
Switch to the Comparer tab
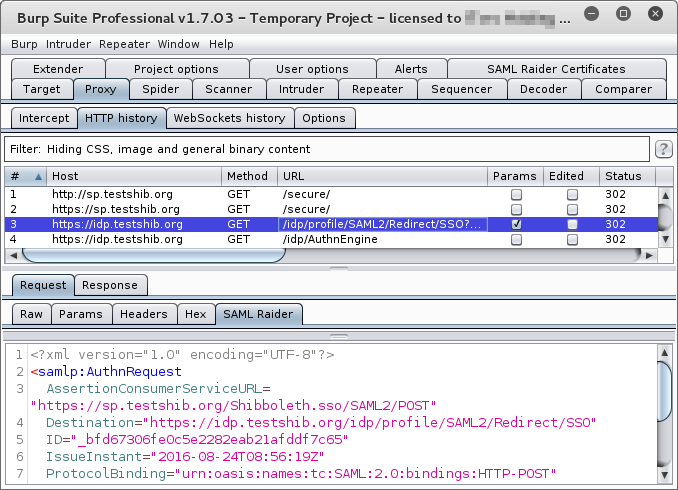(x=624, y=89)
